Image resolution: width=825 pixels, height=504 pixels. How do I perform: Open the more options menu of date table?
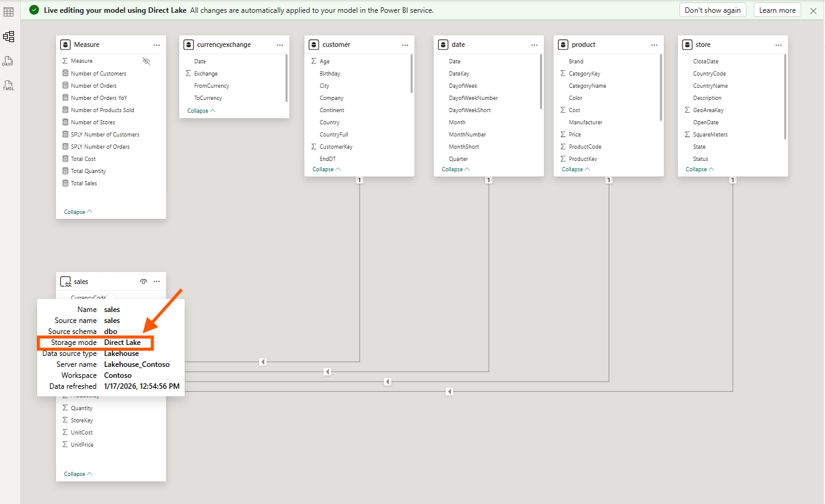534,45
